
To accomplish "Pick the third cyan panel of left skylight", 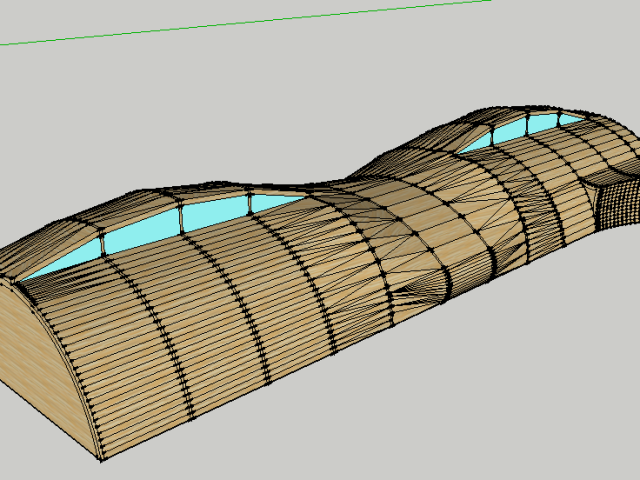I will coord(213,210).
